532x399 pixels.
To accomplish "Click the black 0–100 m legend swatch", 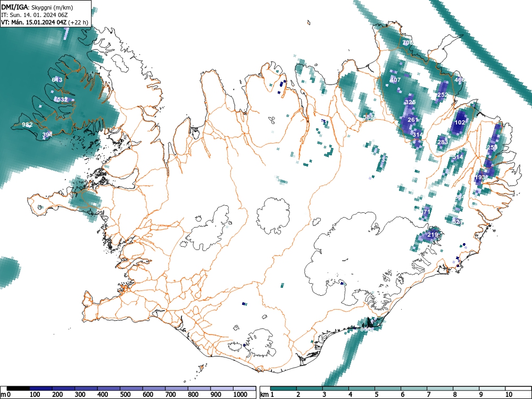I will tap(18, 388).
